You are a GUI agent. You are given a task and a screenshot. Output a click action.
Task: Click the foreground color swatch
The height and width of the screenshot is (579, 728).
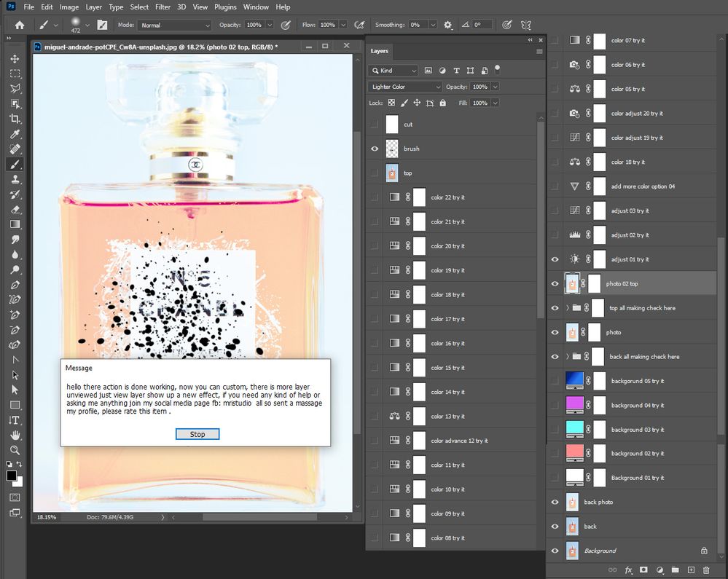tap(12, 476)
